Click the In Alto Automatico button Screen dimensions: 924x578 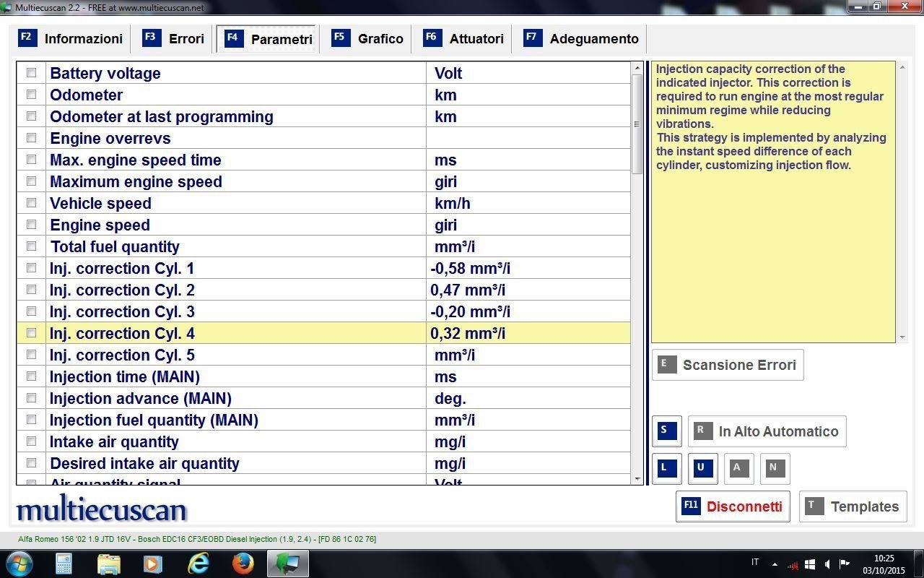pos(767,431)
